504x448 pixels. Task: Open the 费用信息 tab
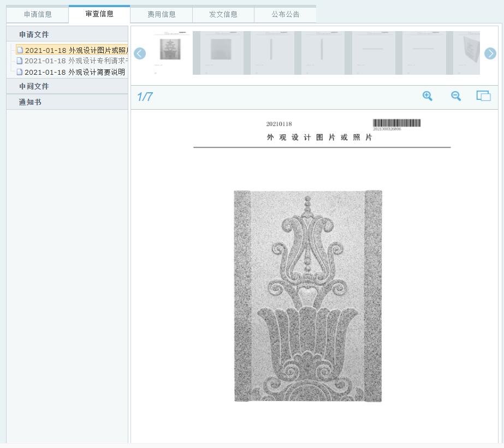(162, 15)
